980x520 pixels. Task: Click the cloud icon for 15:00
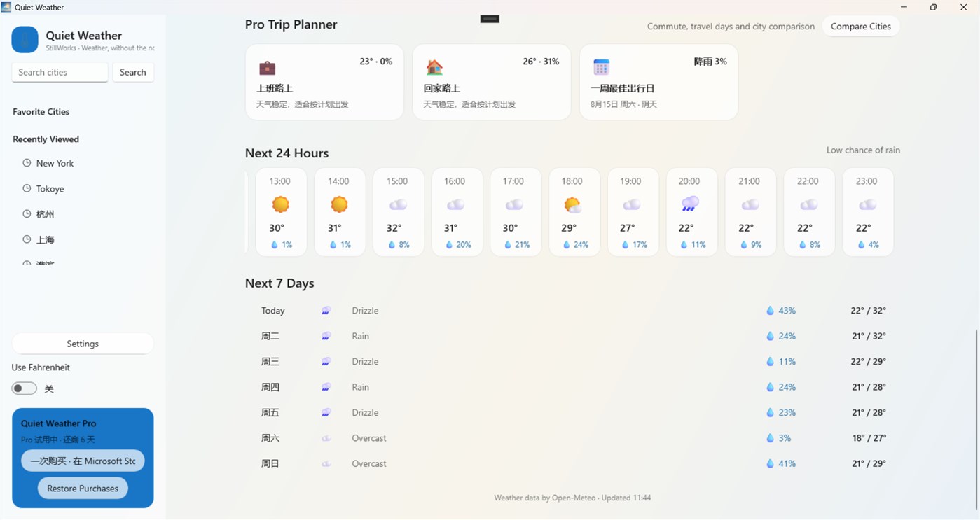(398, 204)
